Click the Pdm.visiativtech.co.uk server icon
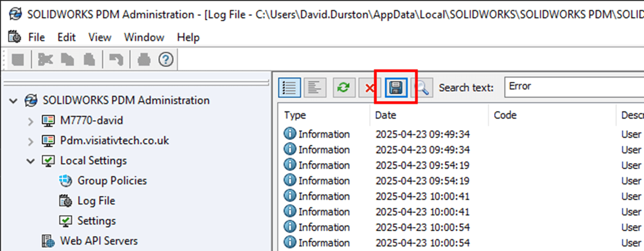 click(48, 141)
